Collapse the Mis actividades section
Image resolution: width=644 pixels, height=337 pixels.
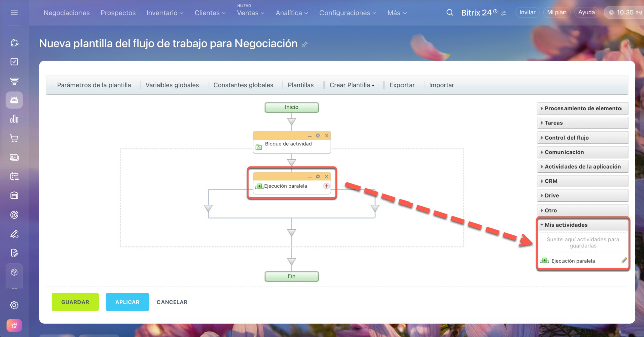tap(583, 225)
